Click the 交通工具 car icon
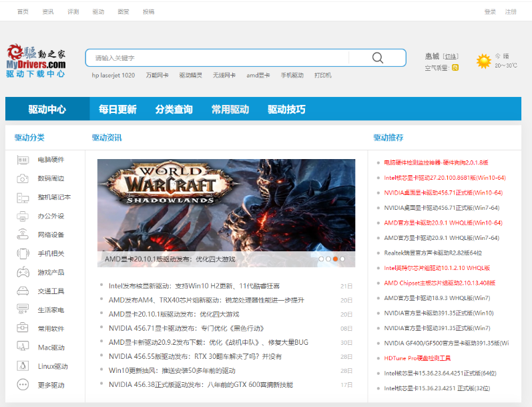The width and height of the screenshot is (532, 407). [23, 291]
